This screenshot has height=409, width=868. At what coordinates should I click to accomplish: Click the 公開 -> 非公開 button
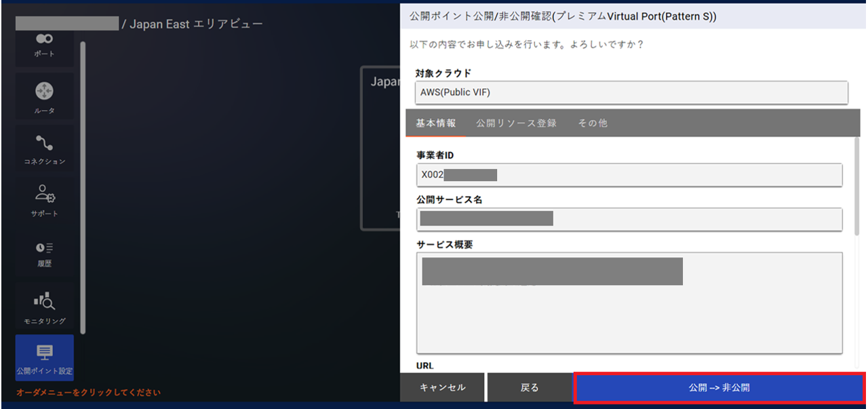click(x=719, y=387)
